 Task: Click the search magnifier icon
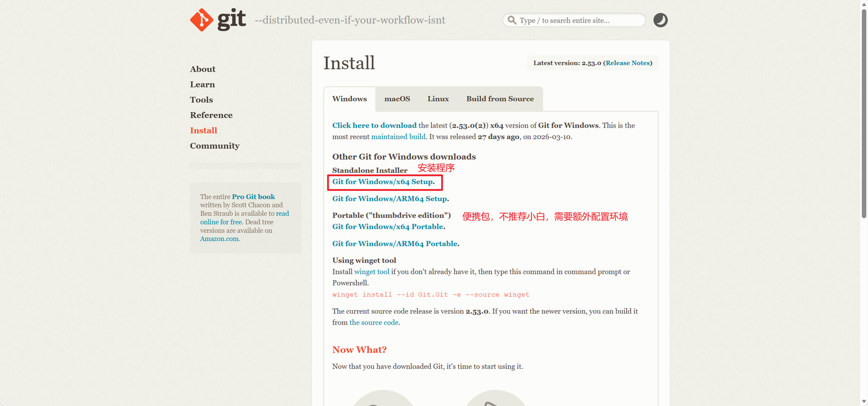point(512,20)
